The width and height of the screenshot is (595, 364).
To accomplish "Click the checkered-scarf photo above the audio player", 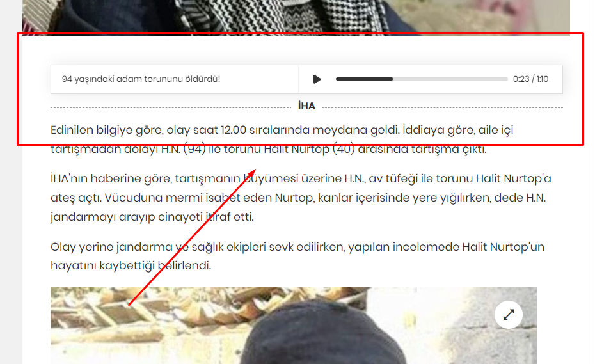I will 296,18.
